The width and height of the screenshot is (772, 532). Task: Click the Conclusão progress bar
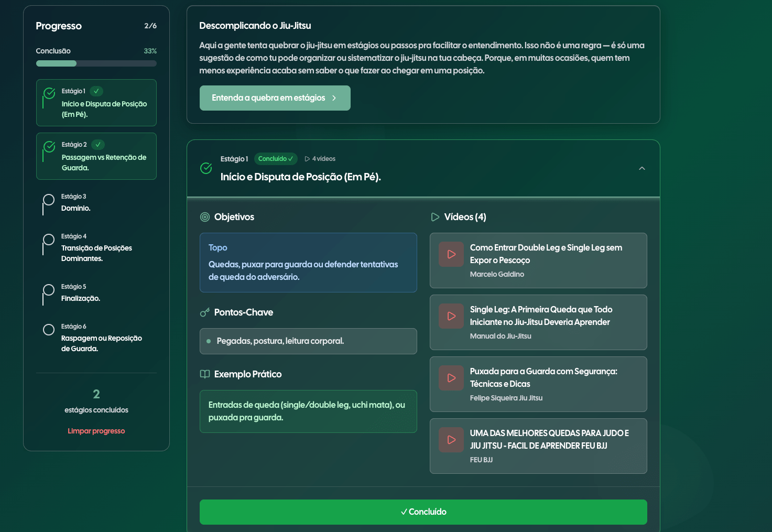(x=96, y=63)
